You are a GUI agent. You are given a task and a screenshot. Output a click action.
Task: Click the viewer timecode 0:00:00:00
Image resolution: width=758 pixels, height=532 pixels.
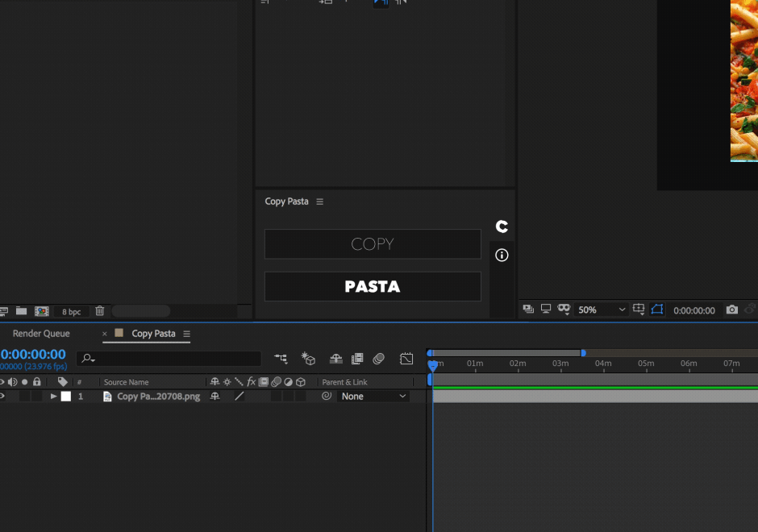pos(694,310)
